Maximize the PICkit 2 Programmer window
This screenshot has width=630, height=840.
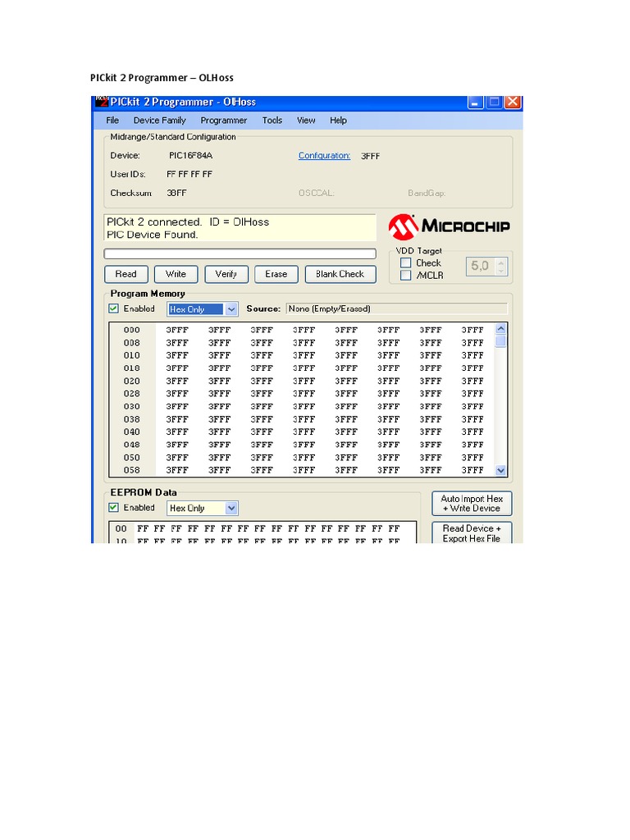click(x=494, y=103)
